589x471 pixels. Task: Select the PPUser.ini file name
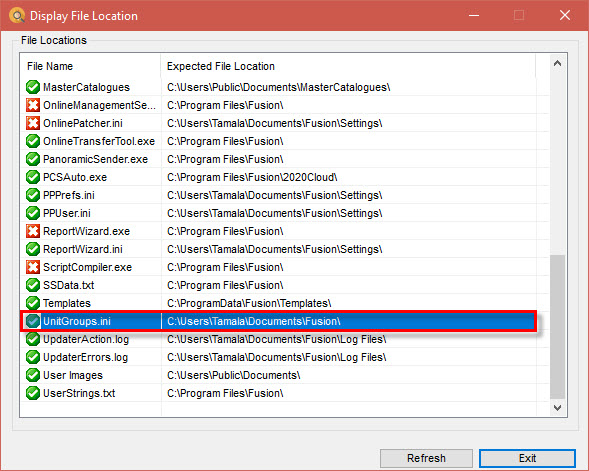coord(67,213)
